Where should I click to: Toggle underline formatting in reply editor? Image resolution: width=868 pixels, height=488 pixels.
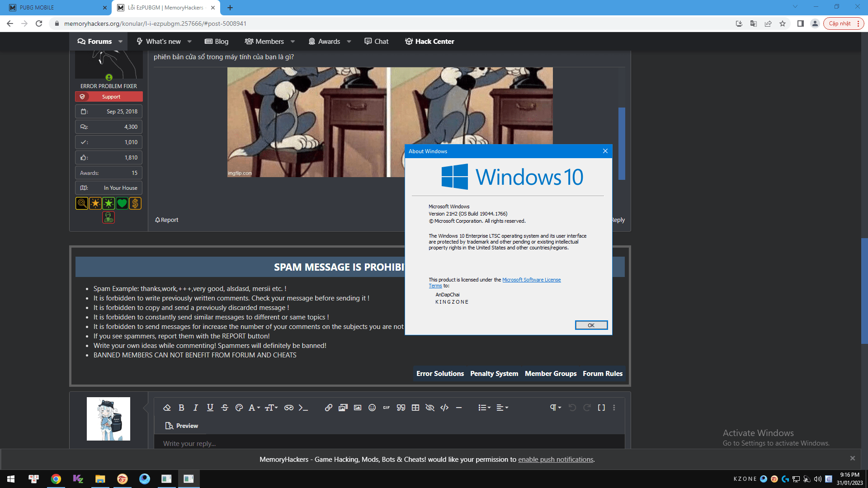[210, 408]
